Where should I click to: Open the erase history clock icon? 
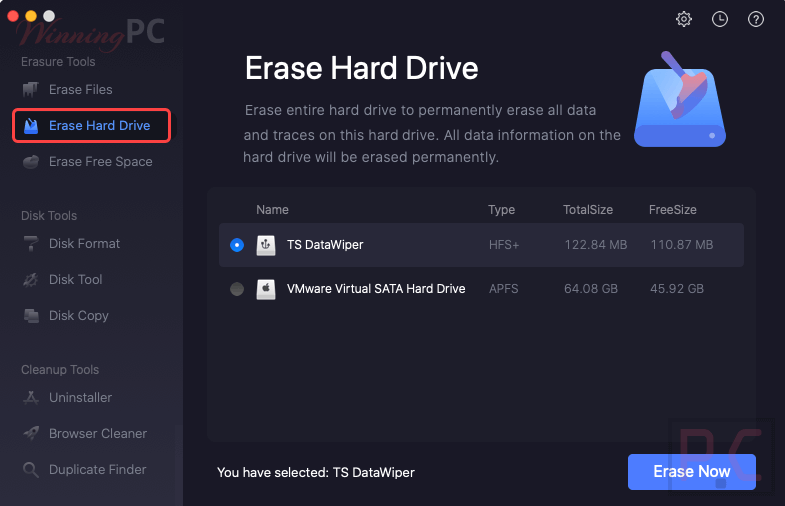click(x=719, y=19)
